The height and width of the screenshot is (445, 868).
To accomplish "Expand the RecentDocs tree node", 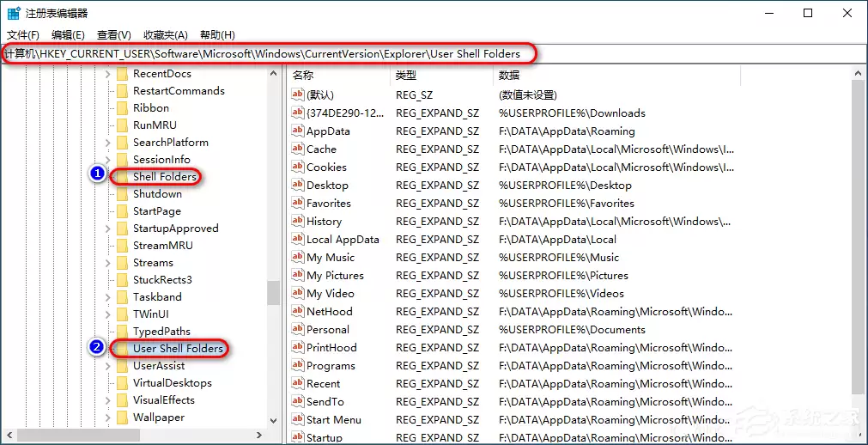I will pos(108,74).
